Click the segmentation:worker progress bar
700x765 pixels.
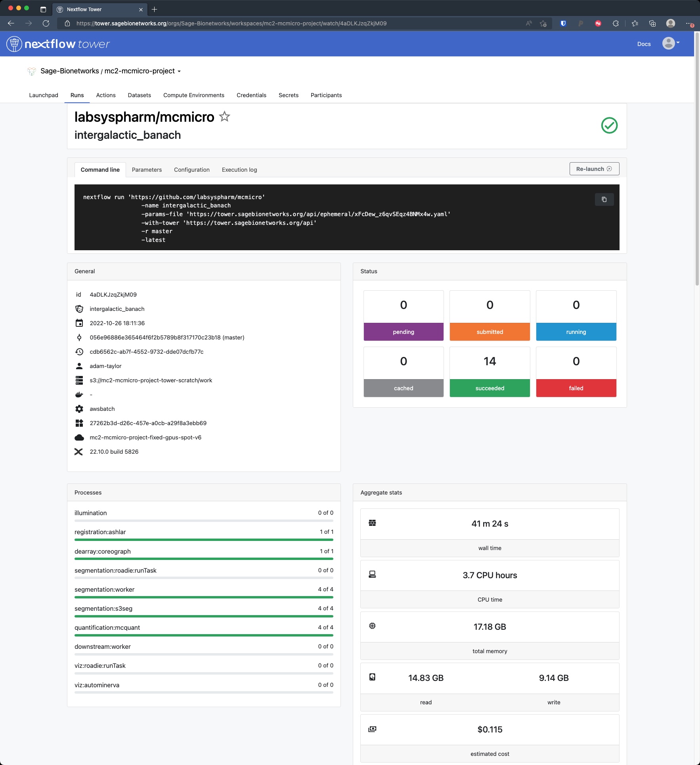click(x=203, y=597)
